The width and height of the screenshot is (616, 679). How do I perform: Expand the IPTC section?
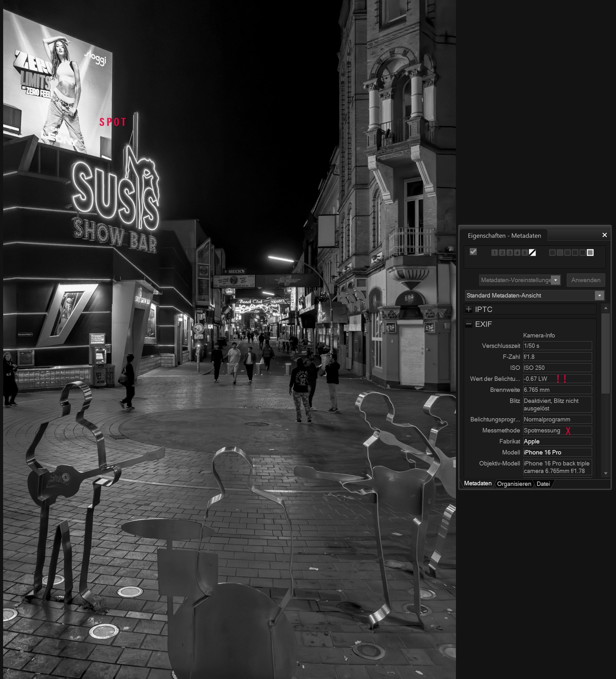[469, 309]
